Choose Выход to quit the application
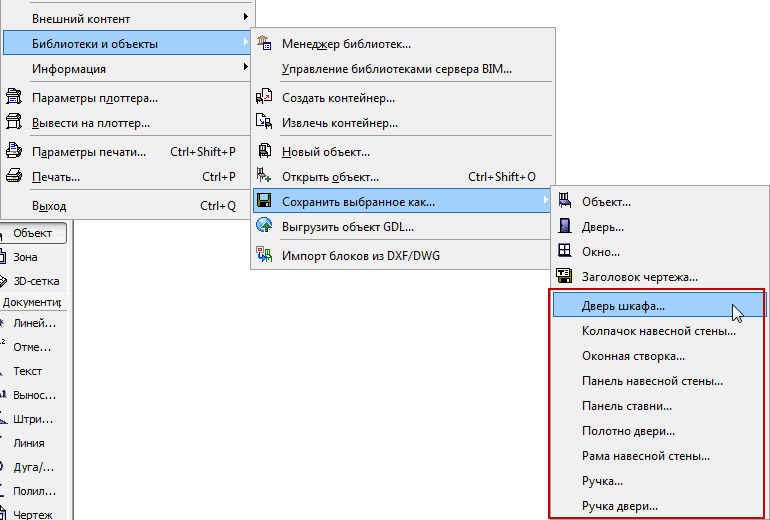 pos(49,206)
